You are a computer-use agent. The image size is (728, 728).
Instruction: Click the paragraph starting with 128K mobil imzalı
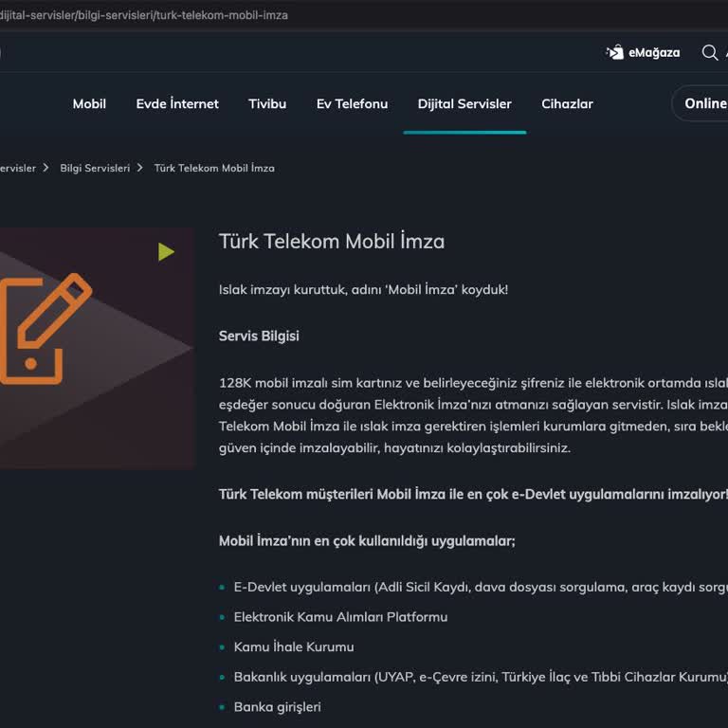coord(473,415)
